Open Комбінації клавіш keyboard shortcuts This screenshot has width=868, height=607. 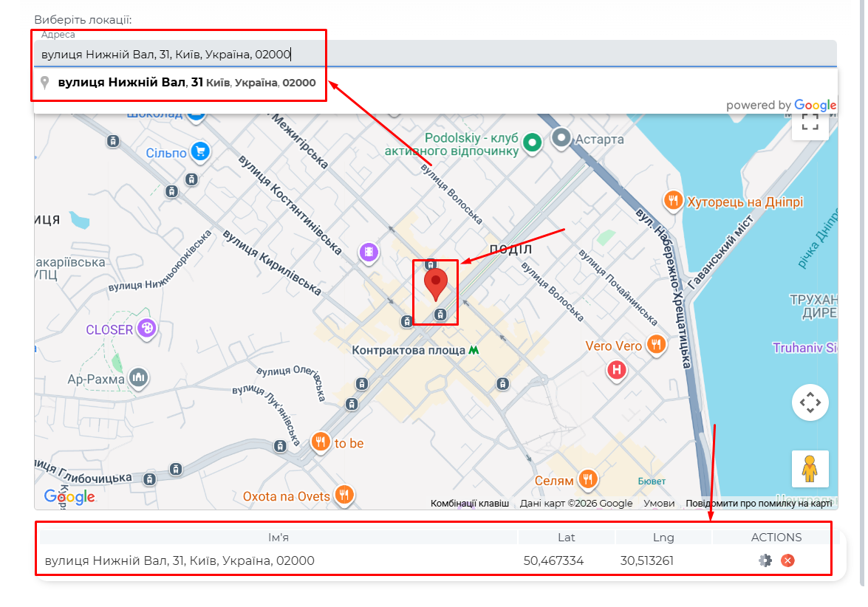[470, 504]
